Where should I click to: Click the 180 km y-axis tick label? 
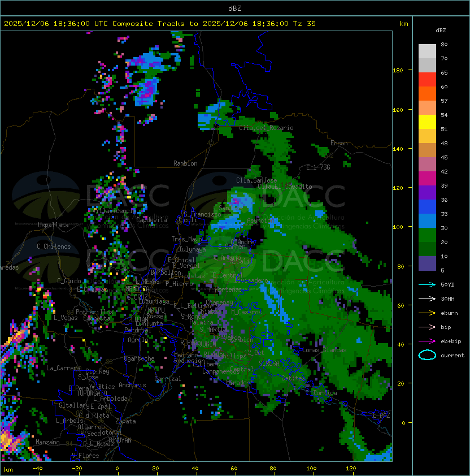click(x=398, y=71)
